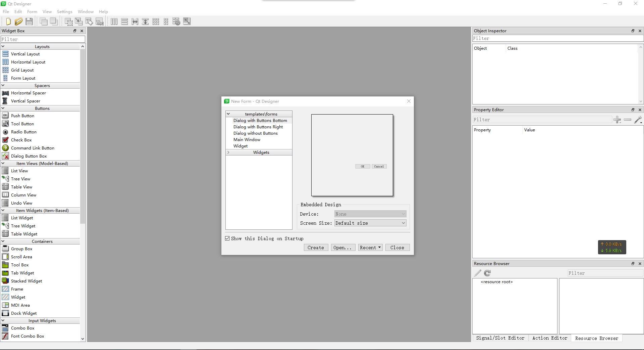Viewport: 644px width, 350px height.
Task: Click the Widget Box Filter field
Action: tap(43, 39)
